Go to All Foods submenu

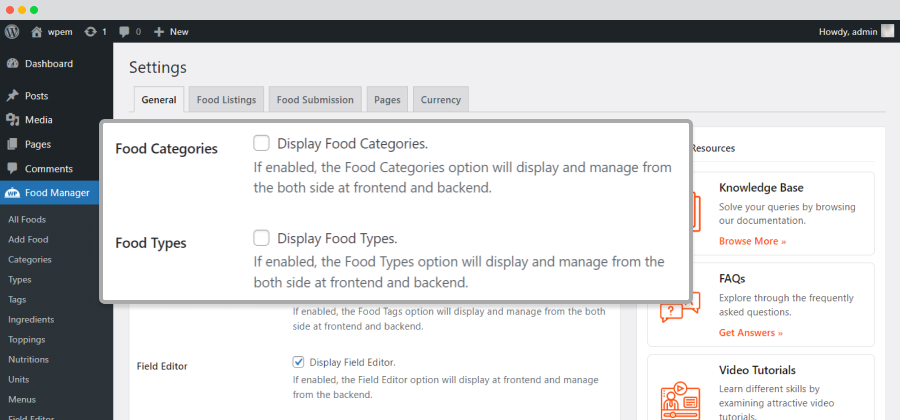pyautogui.click(x=27, y=220)
